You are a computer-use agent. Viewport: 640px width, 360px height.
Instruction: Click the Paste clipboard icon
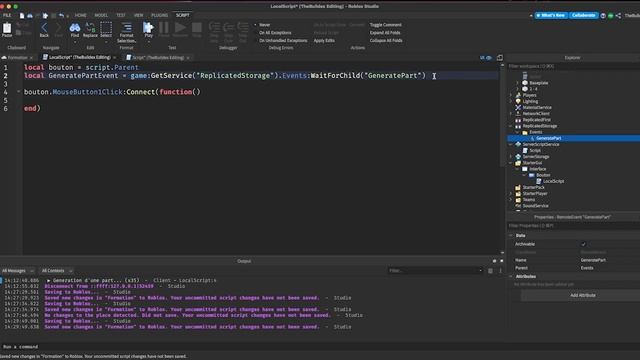click(7, 29)
